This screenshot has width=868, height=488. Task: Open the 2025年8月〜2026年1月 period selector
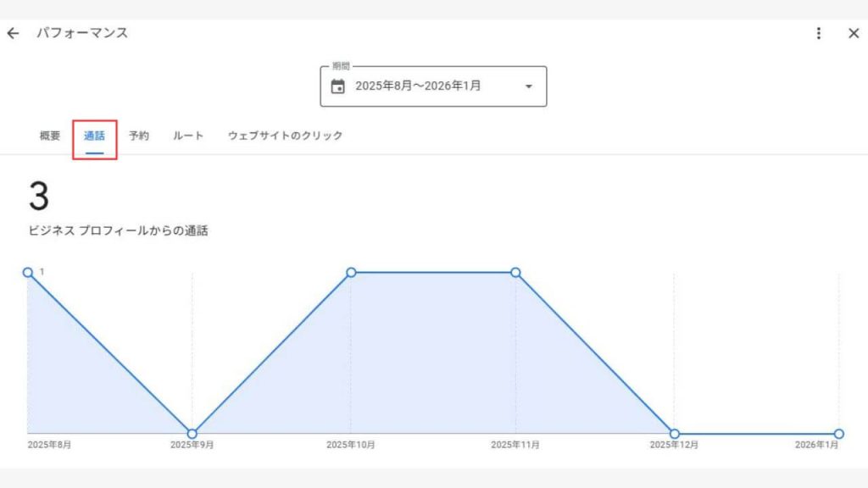(x=433, y=86)
